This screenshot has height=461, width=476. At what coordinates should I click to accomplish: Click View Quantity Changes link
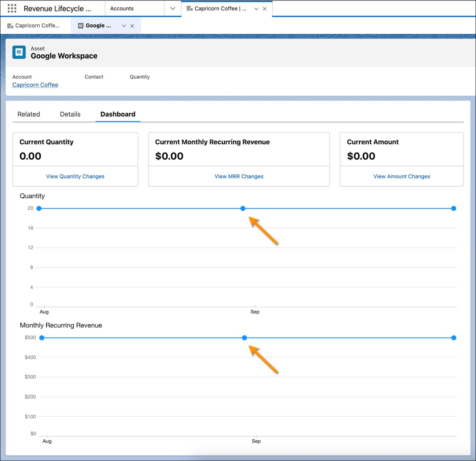pyautogui.click(x=75, y=176)
